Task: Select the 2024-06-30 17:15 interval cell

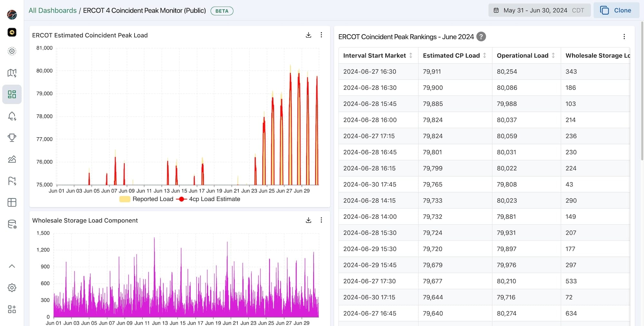Action: 378,297
